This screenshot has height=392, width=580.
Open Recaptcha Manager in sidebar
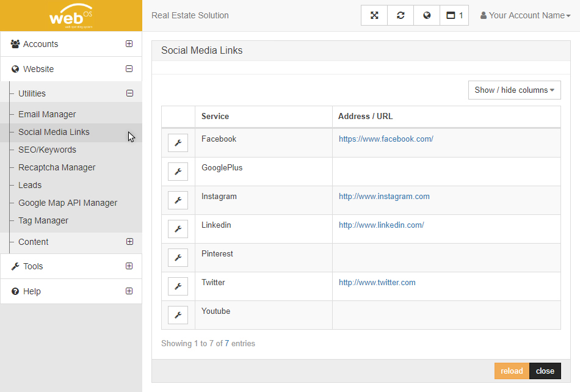57,167
